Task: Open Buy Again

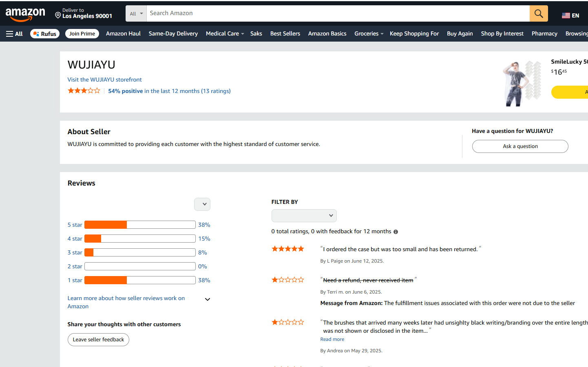Action: pyautogui.click(x=460, y=33)
